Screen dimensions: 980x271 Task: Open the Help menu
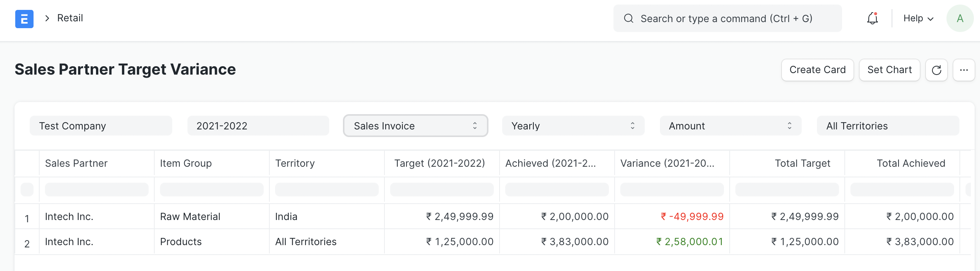918,19
